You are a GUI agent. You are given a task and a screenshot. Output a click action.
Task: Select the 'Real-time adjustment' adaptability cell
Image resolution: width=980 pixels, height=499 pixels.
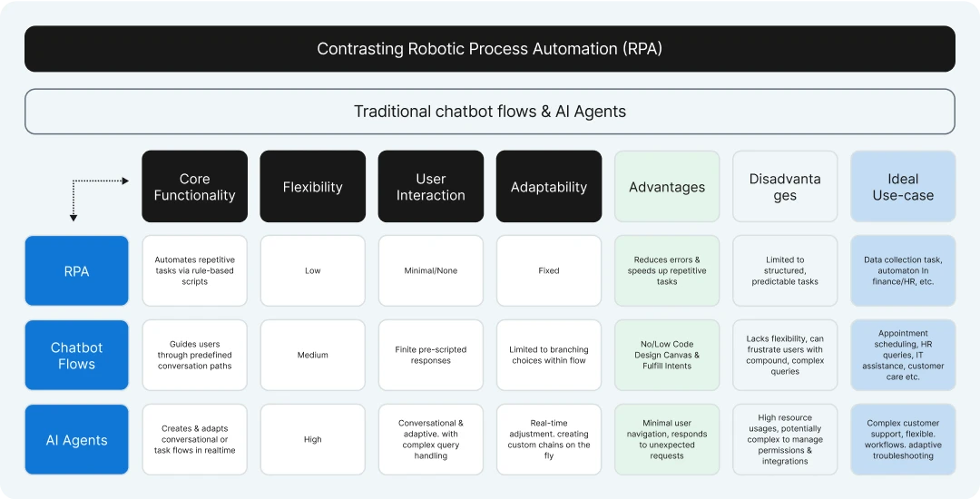(549, 440)
